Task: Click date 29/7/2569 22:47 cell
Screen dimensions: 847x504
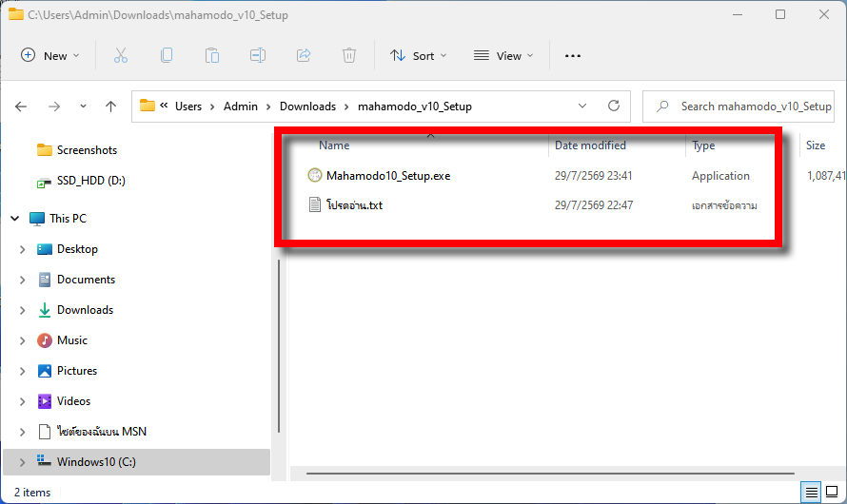Action: 593,205
